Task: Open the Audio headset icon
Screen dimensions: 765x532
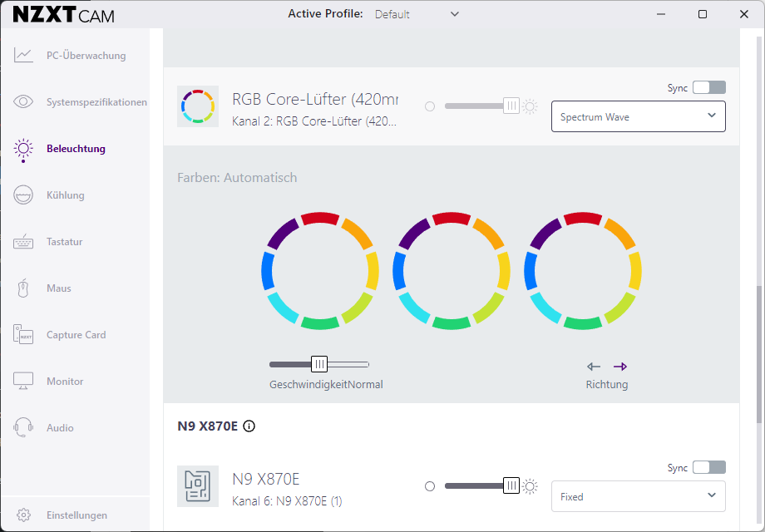Action: [23, 428]
